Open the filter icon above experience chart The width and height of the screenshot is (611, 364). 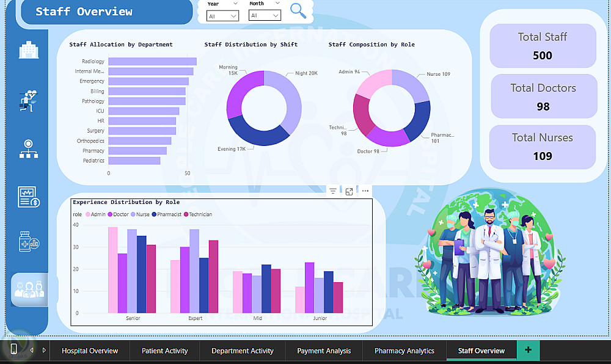(333, 191)
